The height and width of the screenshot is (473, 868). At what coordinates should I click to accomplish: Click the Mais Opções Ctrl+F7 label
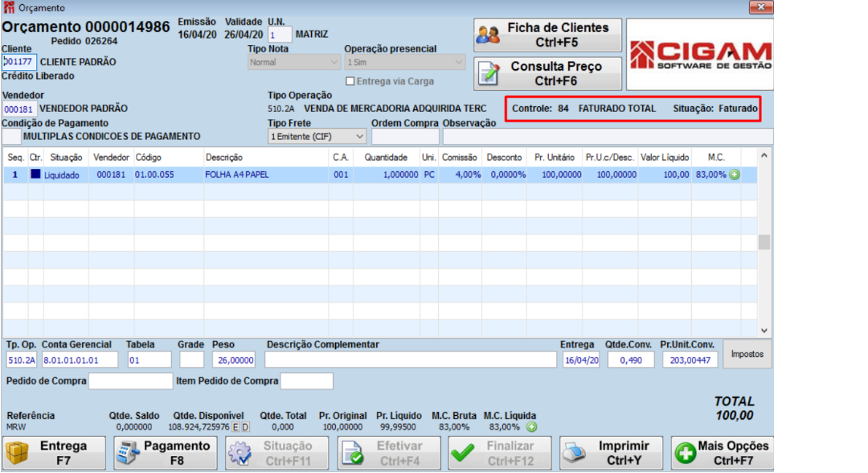pos(733,453)
